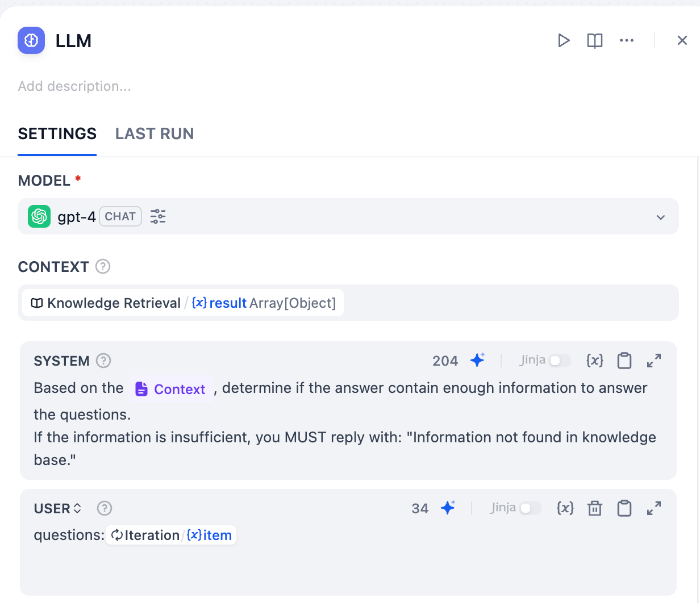
Task: Click the model dropdown chevron arrow
Action: 661,217
